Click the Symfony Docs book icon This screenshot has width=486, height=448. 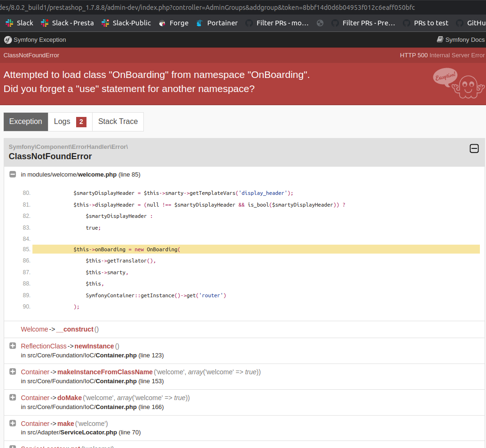pos(440,40)
